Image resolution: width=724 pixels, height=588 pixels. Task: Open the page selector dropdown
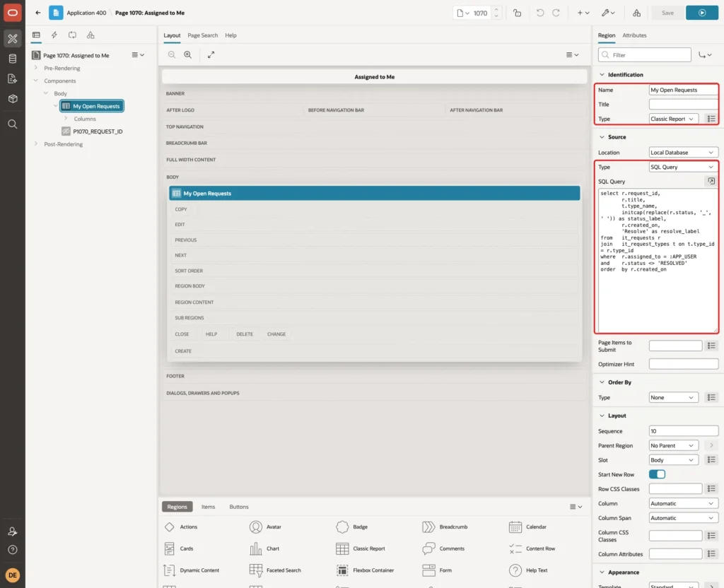(x=462, y=13)
